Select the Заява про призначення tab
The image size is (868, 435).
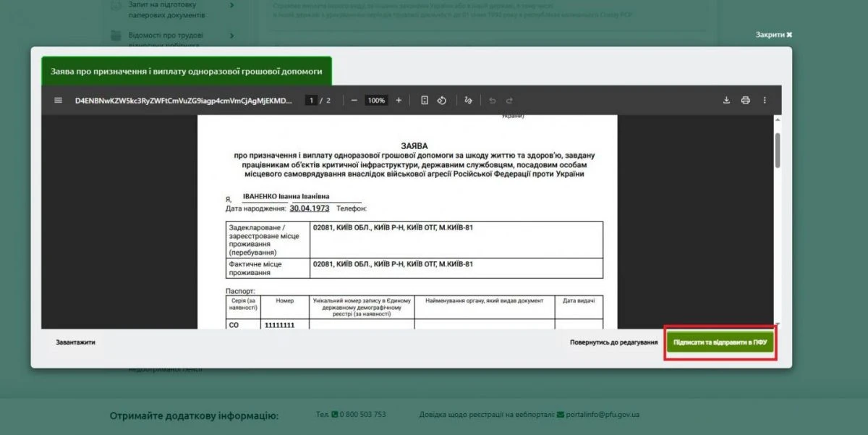pos(186,72)
